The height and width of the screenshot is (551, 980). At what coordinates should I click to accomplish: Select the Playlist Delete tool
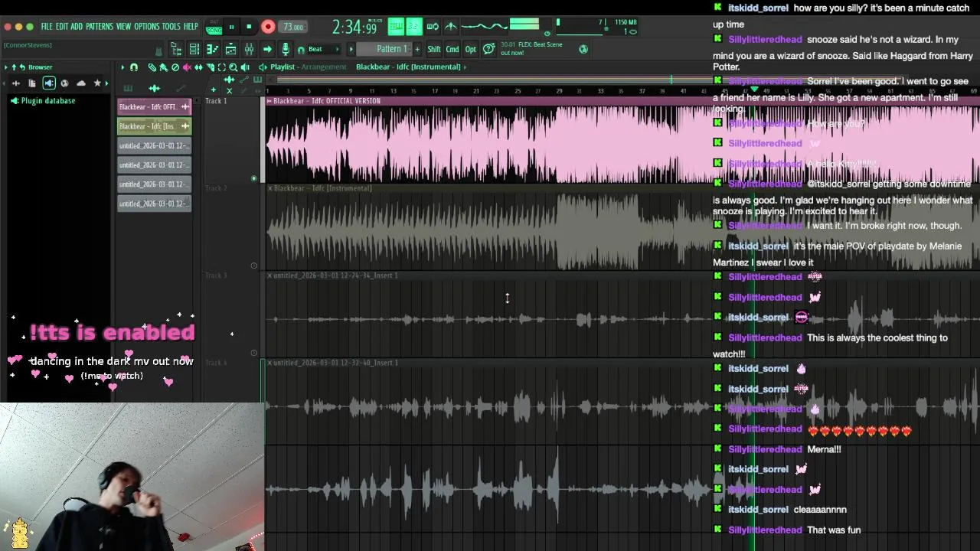point(175,67)
